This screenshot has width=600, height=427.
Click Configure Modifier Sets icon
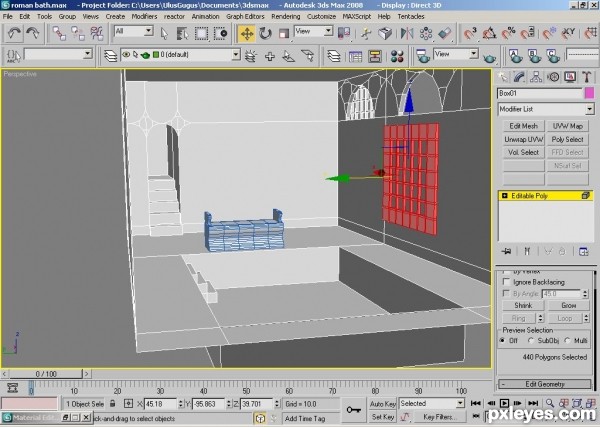[583, 251]
